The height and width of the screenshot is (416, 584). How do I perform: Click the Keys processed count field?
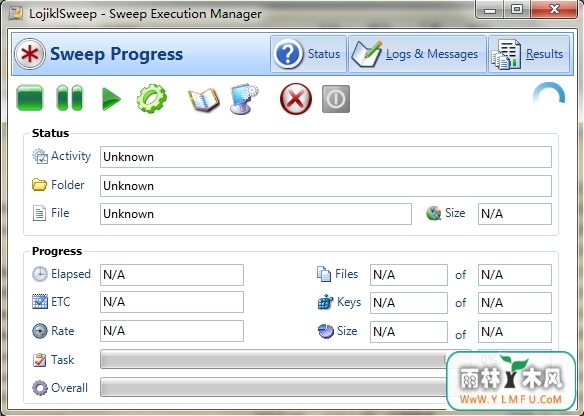[409, 303]
